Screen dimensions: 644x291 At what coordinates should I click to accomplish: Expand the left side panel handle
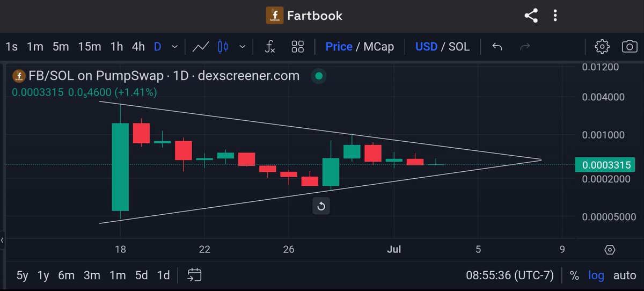pyautogui.click(x=2, y=240)
